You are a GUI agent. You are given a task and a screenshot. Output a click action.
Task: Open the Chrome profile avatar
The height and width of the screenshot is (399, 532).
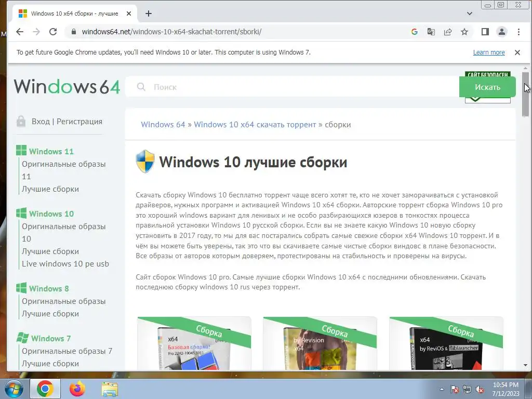tap(502, 32)
